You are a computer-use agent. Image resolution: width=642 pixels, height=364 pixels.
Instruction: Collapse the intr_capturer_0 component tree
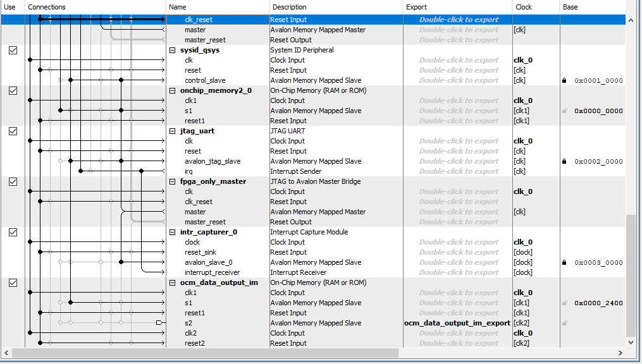[173, 233]
